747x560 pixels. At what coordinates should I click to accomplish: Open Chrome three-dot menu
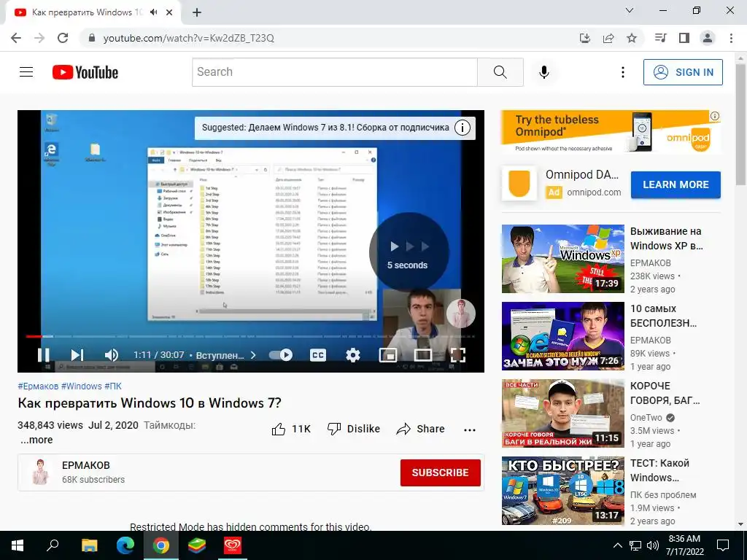coord(731,38)
